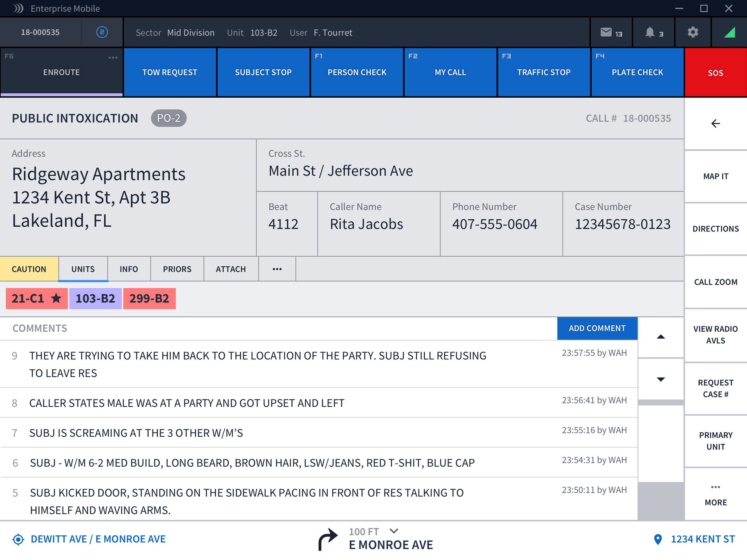
Task: Select the starred 21-C1 unit chip
Action: click(37, 299)
